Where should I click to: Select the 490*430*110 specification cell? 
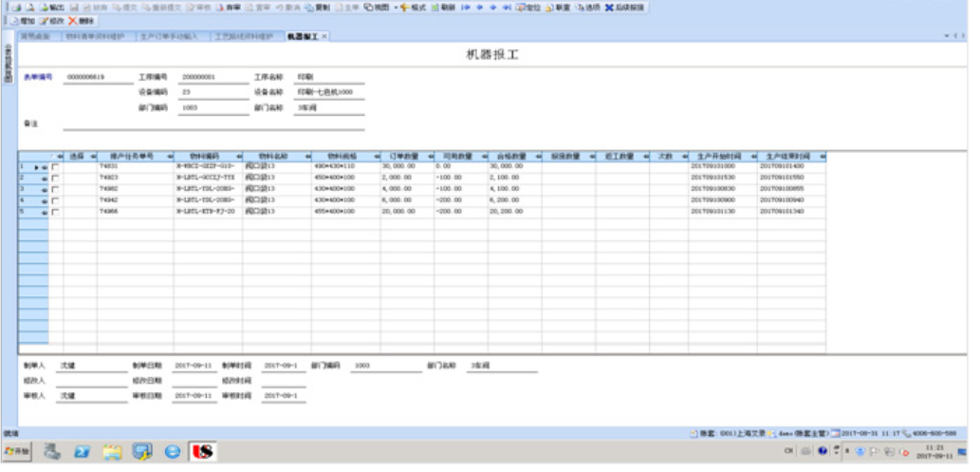pyautogui.click(x=345, y=166)
